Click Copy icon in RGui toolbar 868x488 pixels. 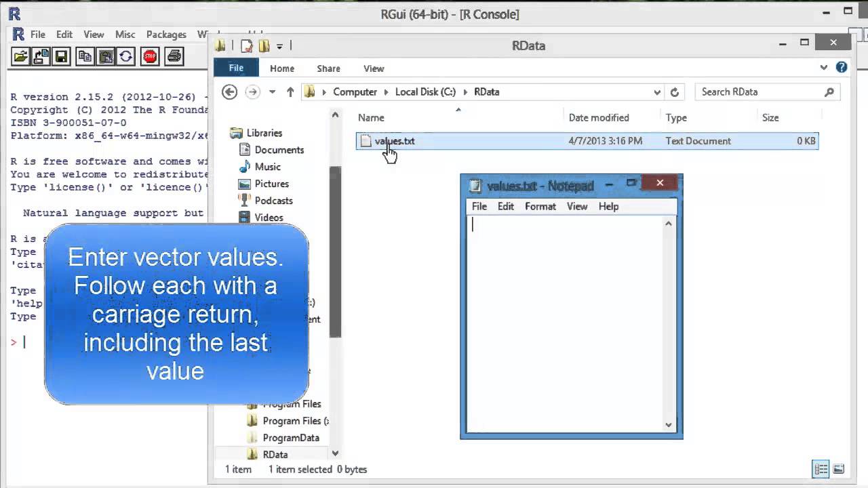click(85, 56)
